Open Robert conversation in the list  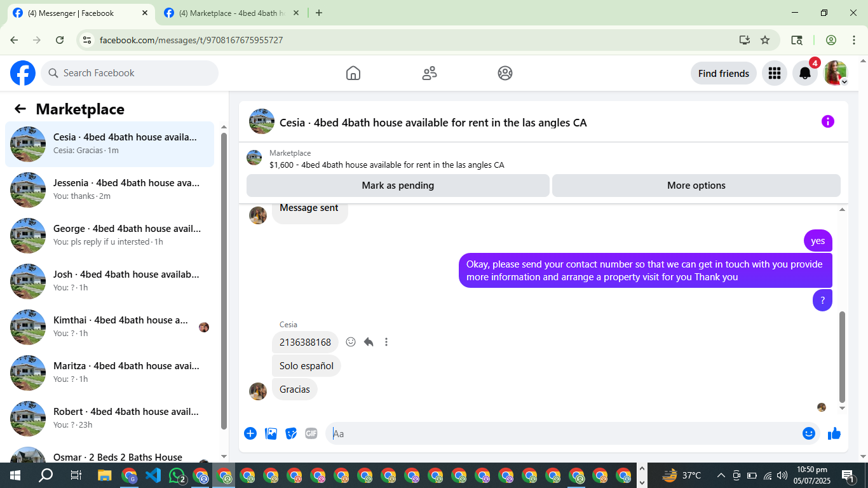point(109,419)
